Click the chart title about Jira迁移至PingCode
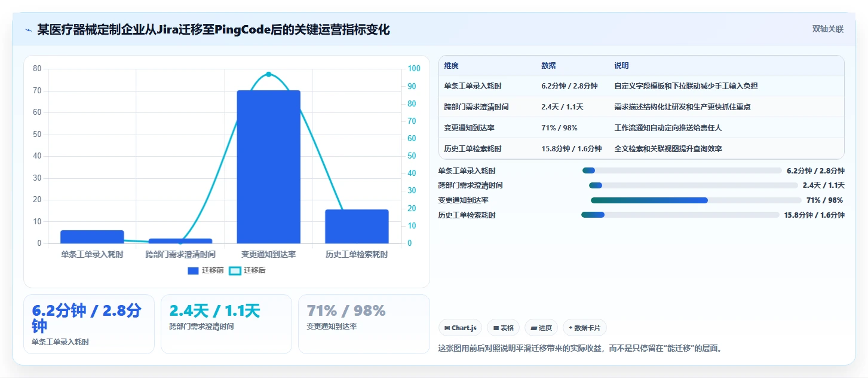Screen dimensions: 868x378 tap(213, 30)
